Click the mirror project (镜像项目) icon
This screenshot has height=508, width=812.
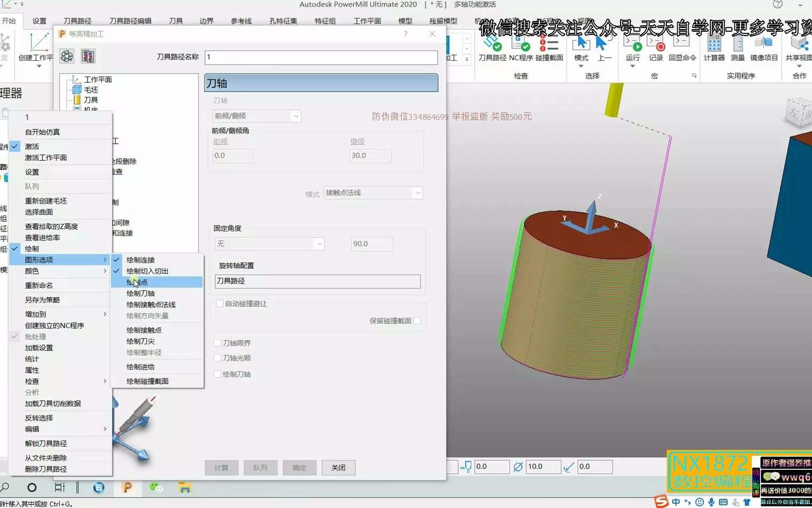pos(764,47)
